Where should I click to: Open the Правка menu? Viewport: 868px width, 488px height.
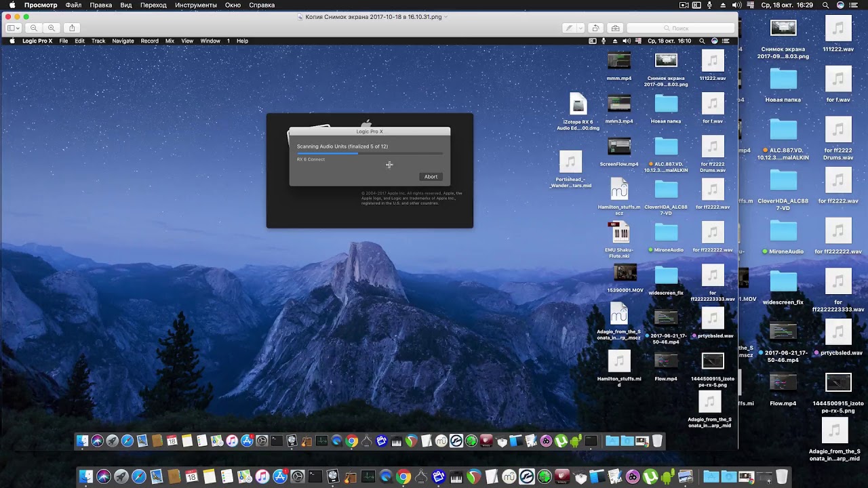click(101, 5)
